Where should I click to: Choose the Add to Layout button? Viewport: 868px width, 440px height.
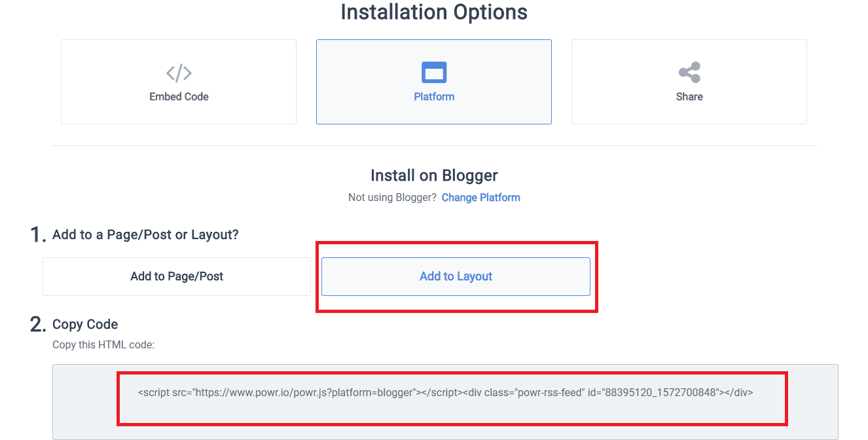pyautogui.click(x=456, y=276)
